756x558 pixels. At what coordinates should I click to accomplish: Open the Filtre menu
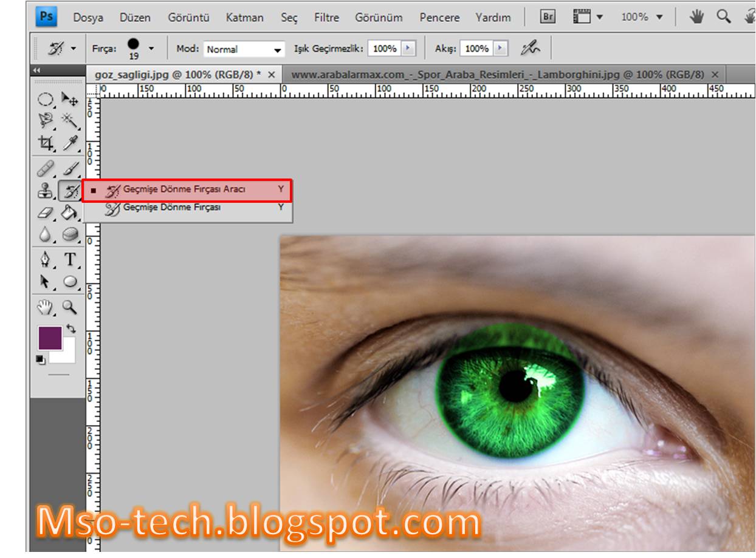[x=326, y=18]
